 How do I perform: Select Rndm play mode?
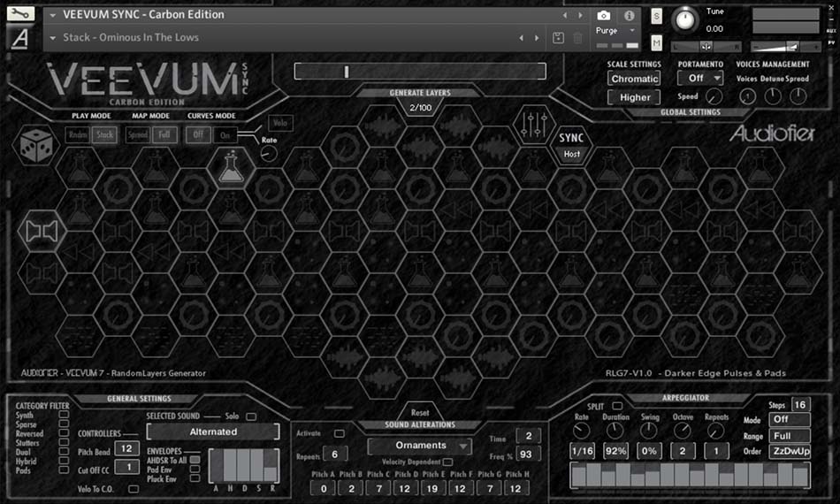[78, 134]
